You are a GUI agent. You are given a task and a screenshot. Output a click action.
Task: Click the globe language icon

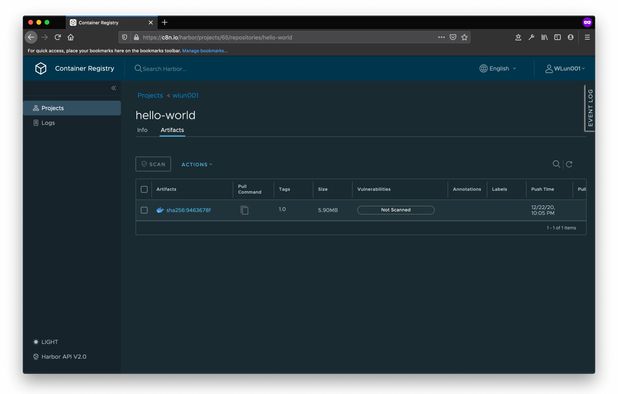483,69
